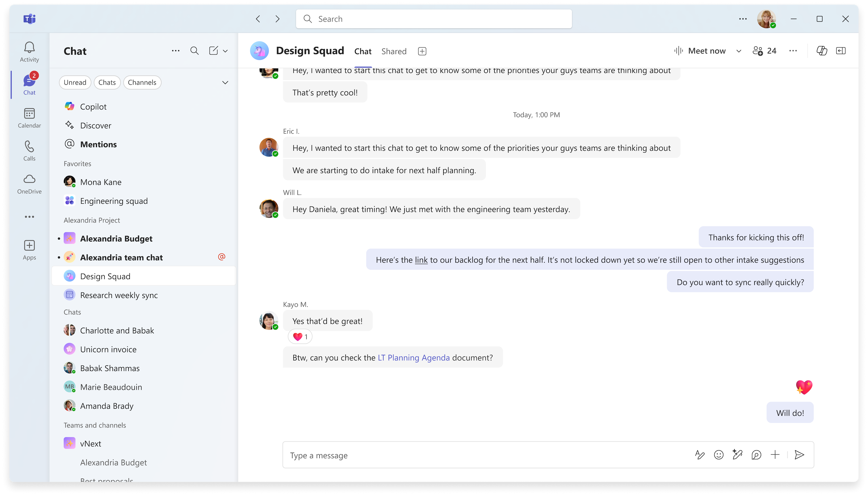Expand the Alexandria Project group

[92, 220]
